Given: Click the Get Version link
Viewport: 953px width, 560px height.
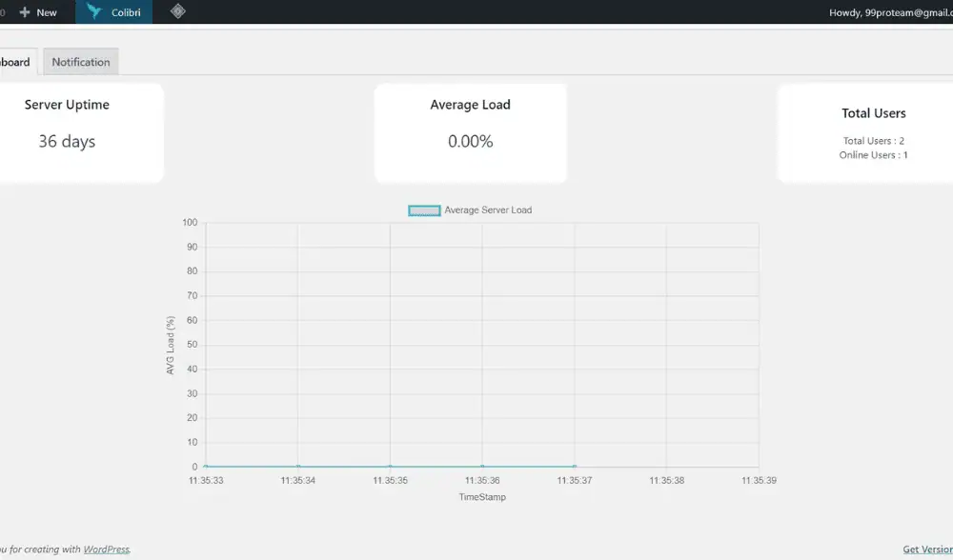Looking at the screenshot, I should tap(927, 550).
